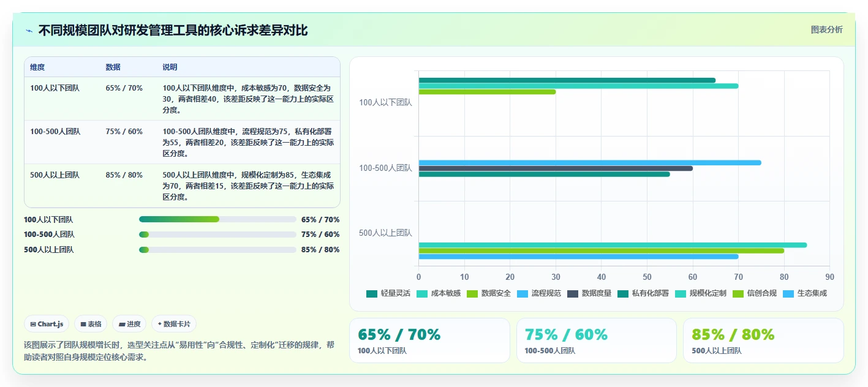
Task: Click the 规模化定制 bar at 85
Action: [x=613, y=245]
